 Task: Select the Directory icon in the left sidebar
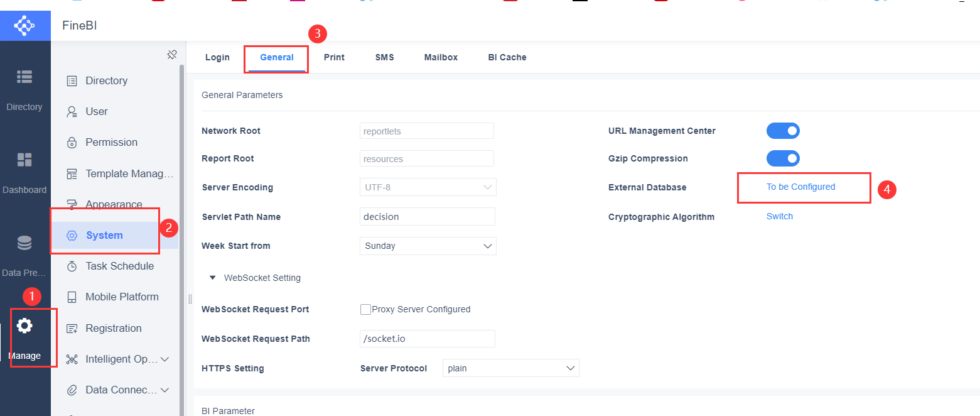click(24, 77)
